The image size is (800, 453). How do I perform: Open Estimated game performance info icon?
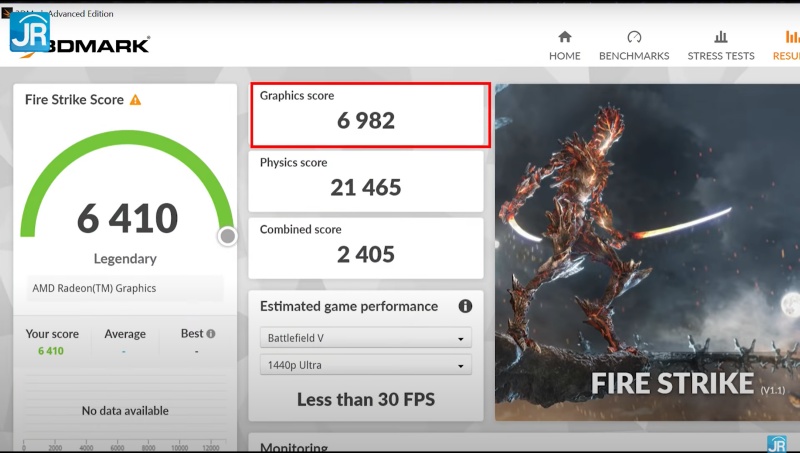click(465, 306)
